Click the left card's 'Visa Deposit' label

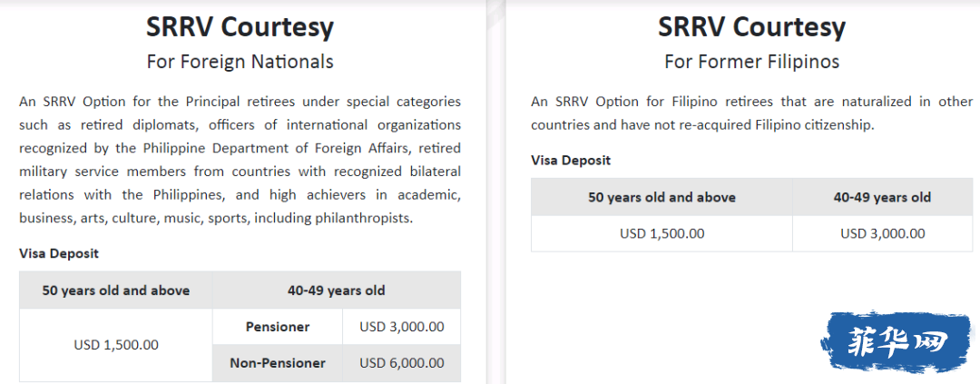[59, 254]
